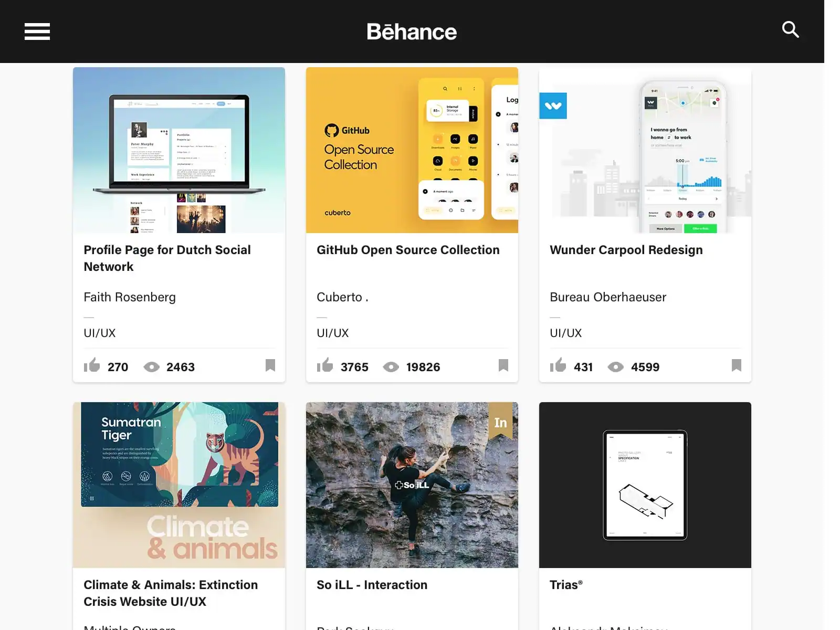840x630 pixels.
Task: Click the Behance logo
Action: [412, 31]
